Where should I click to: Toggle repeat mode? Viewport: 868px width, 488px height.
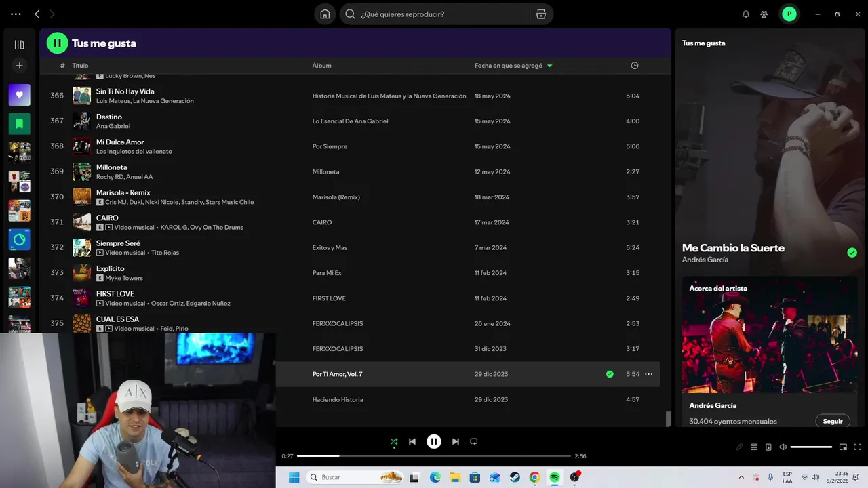[474, 441]
